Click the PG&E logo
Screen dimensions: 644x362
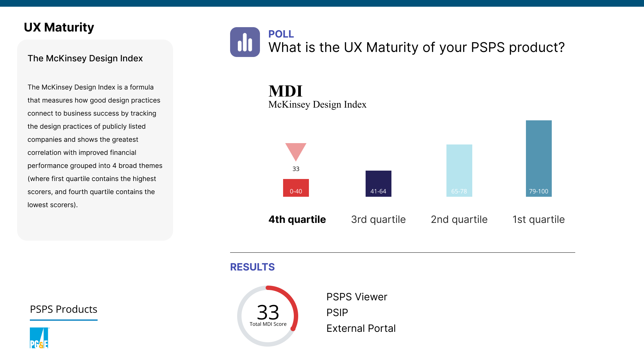(x=39, y=338)
